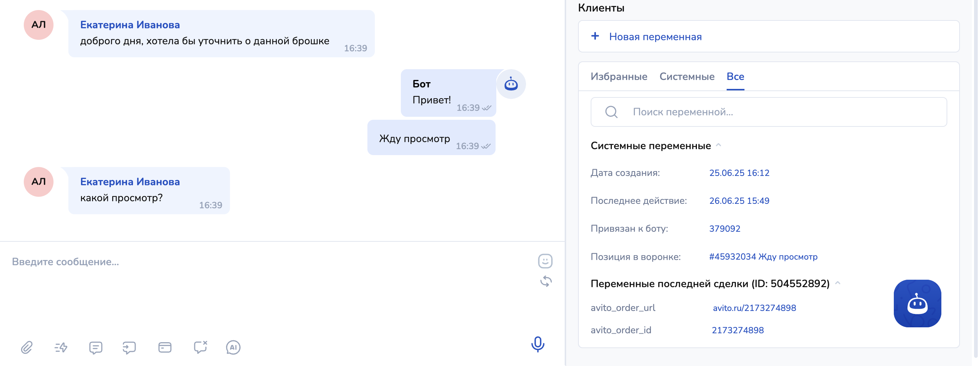Collapse Переменные последней сделки section
This screenshot has width=980, height=366.
pyautogui.click(x=838, y=283)
